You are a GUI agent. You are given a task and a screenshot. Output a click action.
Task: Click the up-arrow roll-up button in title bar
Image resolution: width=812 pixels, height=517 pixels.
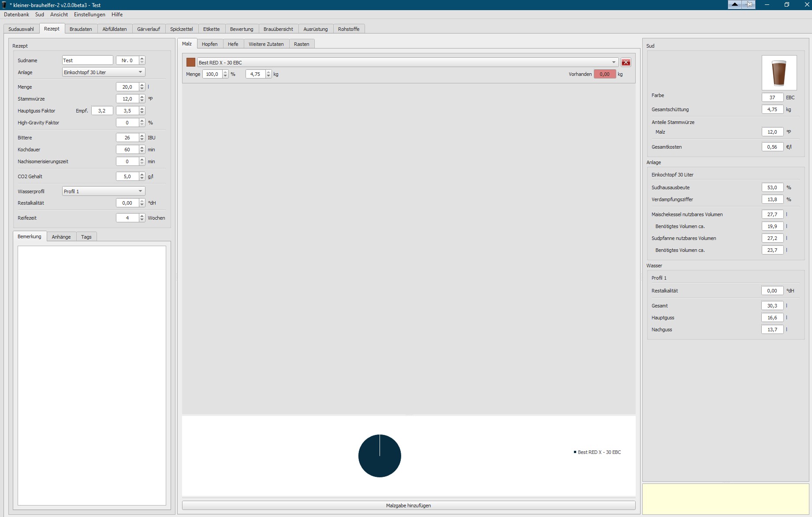tap(734, 5)
